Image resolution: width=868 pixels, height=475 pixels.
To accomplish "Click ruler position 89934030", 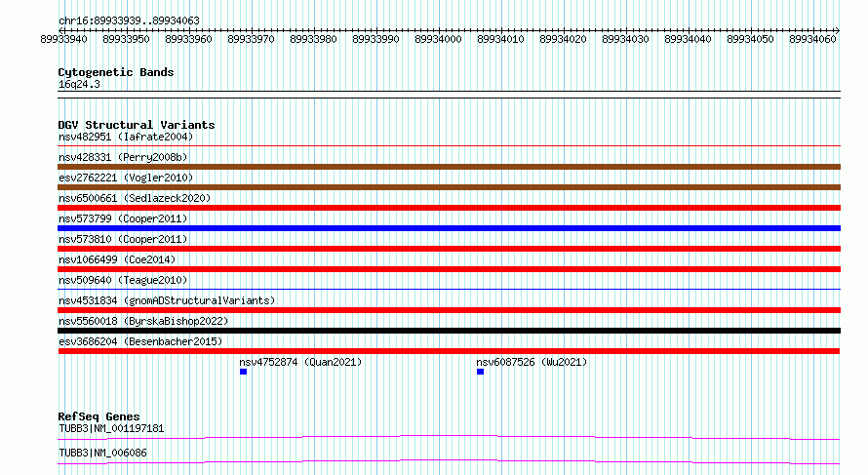I will 625,39.
